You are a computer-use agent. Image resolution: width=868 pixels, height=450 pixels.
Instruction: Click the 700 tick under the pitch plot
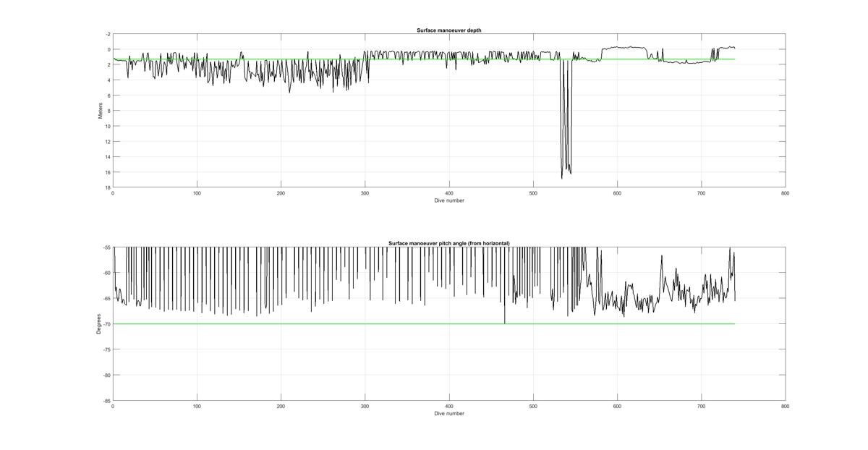coord(702,407)
